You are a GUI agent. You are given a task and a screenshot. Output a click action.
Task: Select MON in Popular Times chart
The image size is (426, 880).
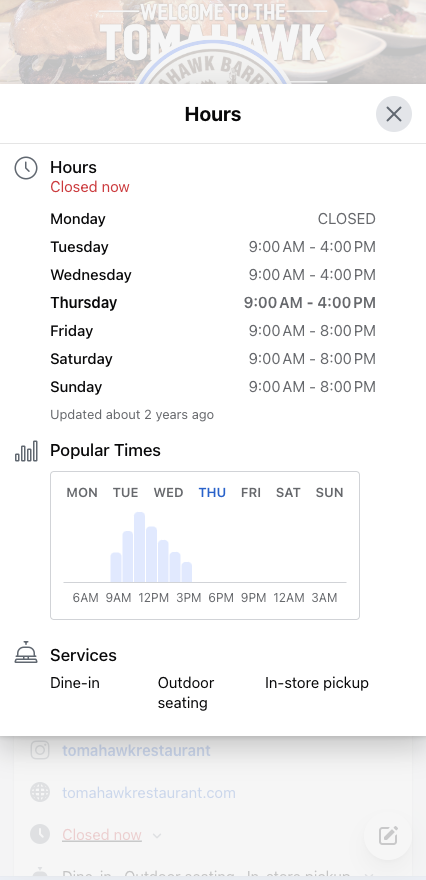click(82, 493)
